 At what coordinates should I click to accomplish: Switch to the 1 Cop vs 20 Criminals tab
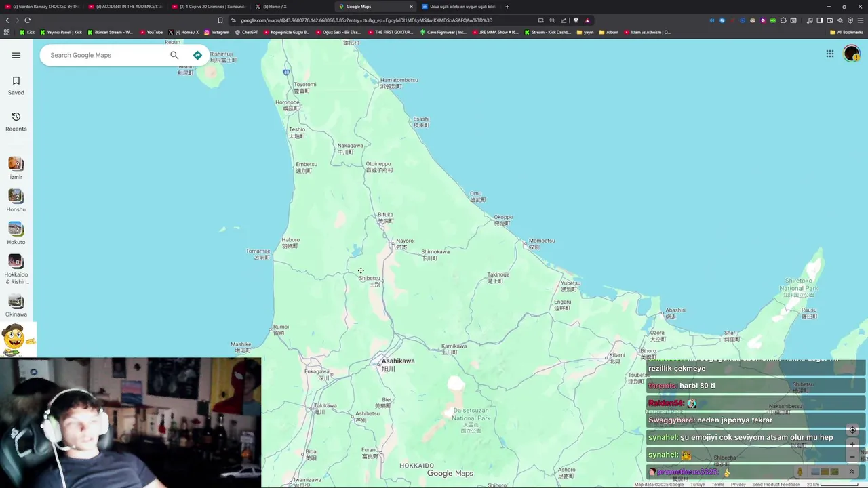209,7
